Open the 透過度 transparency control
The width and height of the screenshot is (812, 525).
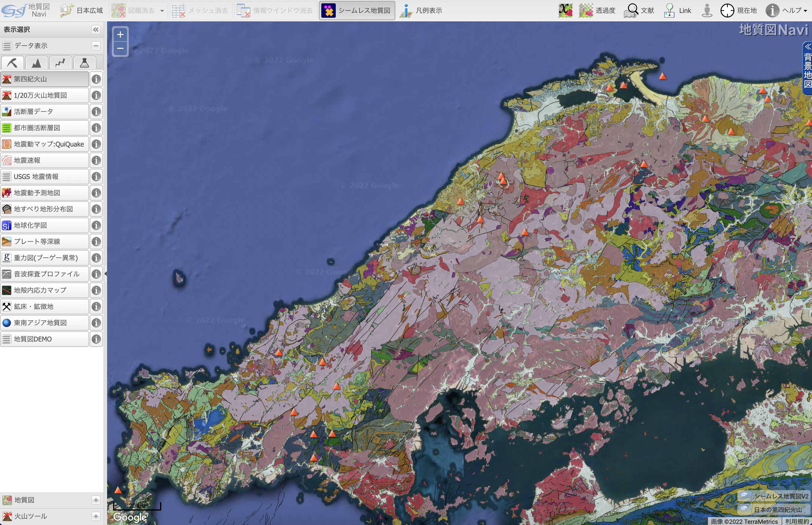tap(597, 11)
